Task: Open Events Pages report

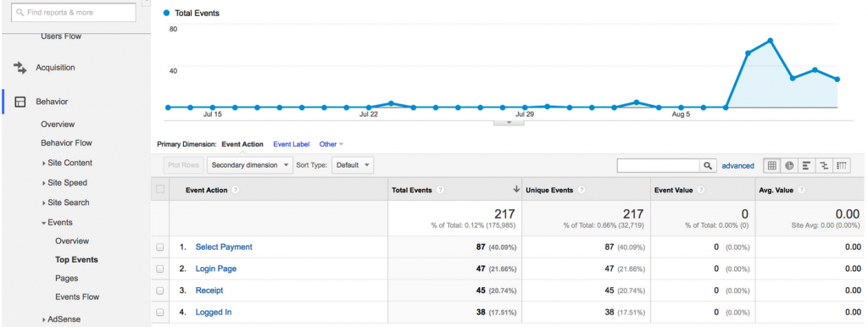Action: tap(66, 279)
